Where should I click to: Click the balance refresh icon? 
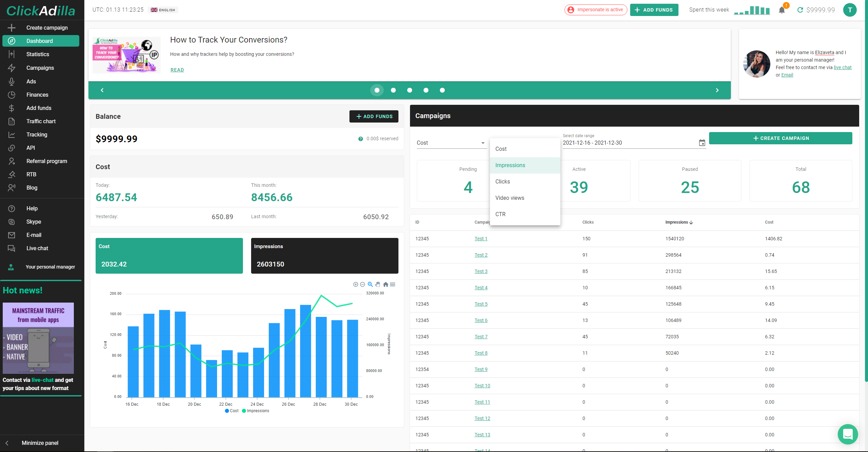(800, 10)
